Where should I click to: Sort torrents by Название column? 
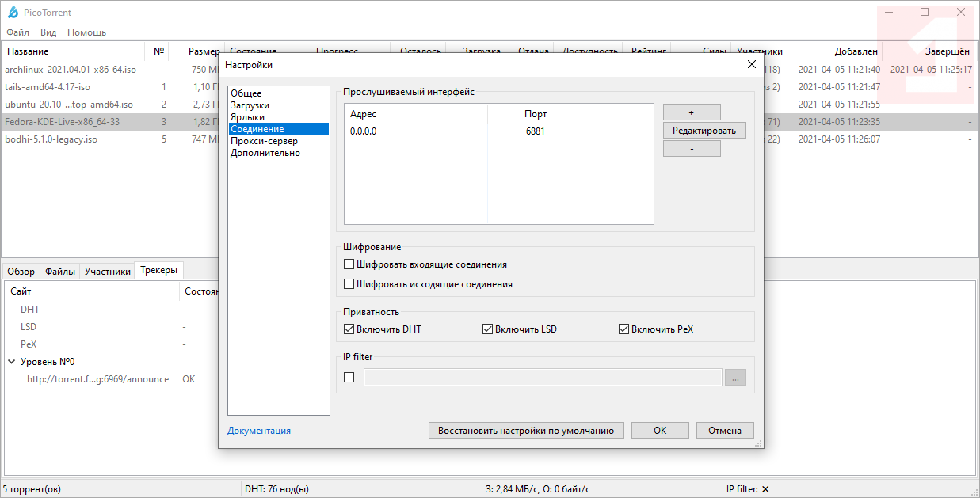point(74,51)
